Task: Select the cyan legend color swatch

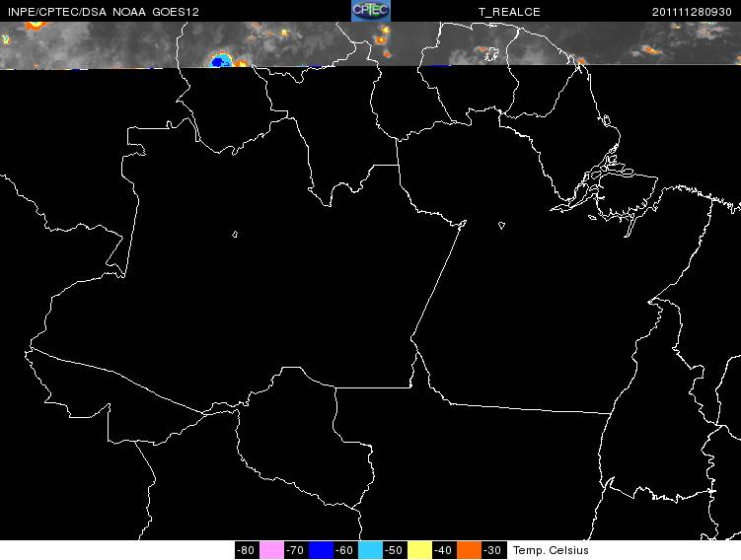Action: [x=370, y=550]
